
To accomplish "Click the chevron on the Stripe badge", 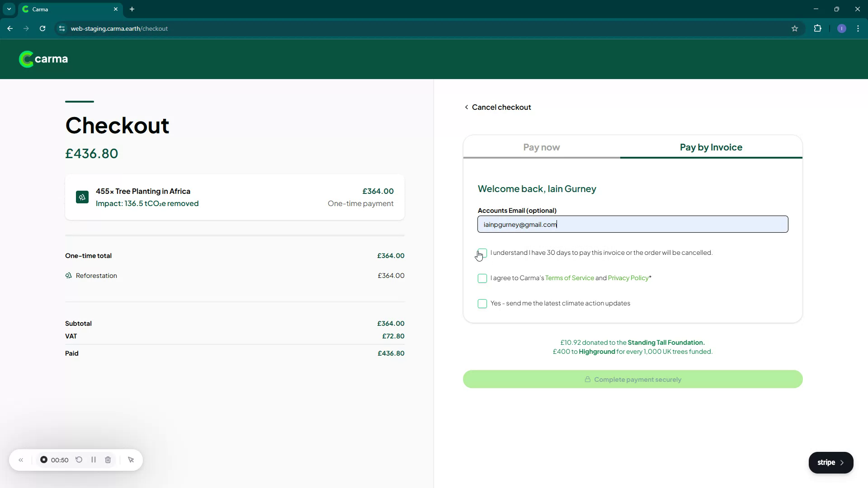I will point(842,463).
